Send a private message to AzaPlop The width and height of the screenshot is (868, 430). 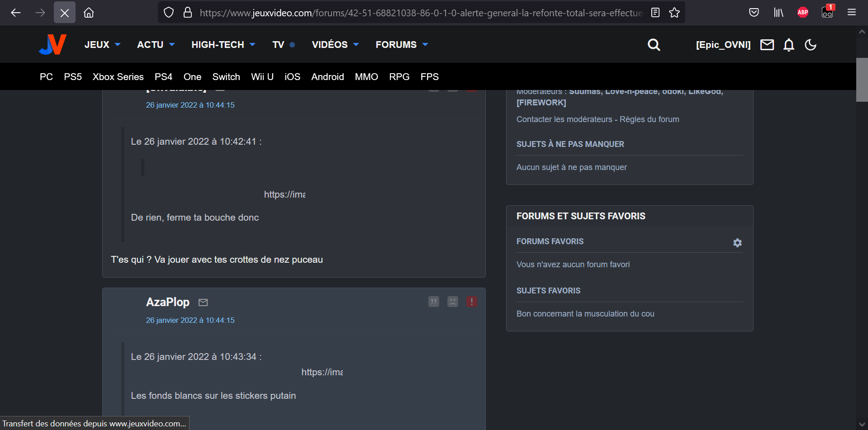(x=203, y=302)
